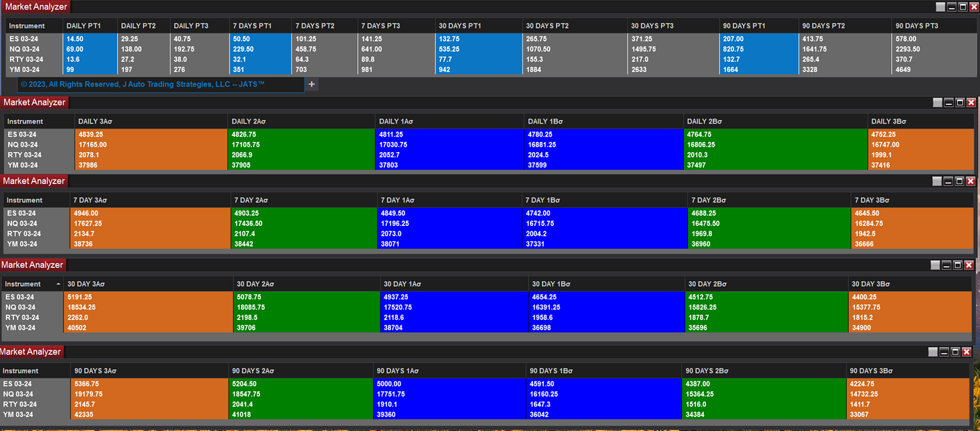Image resolution: width=980 pixels, height=431 pixels.
Task: Click the 41018 cell under 90 DAYS 2Aσ
Action: pyautogui.click(x=300, y=414)
